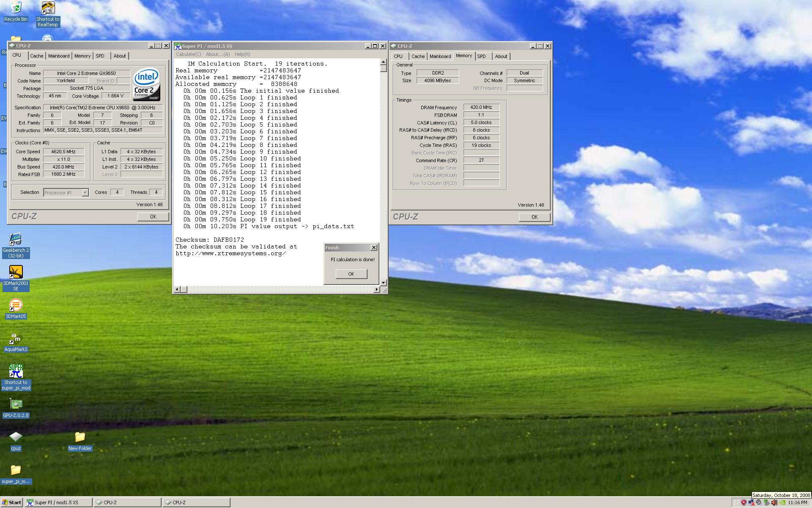Click the left CPU-Z title bar icon
812x508 pixels.
[x=12, y=46]
